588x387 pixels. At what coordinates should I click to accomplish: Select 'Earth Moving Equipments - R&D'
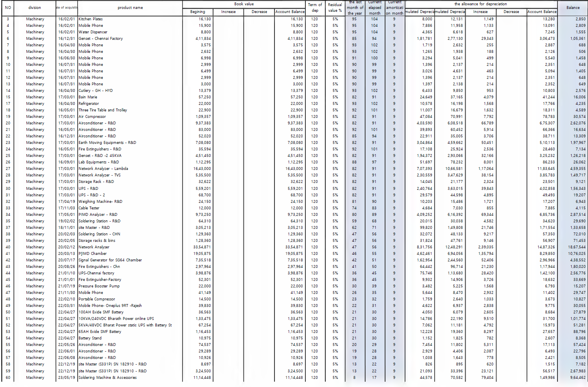[x=107, y=143]
